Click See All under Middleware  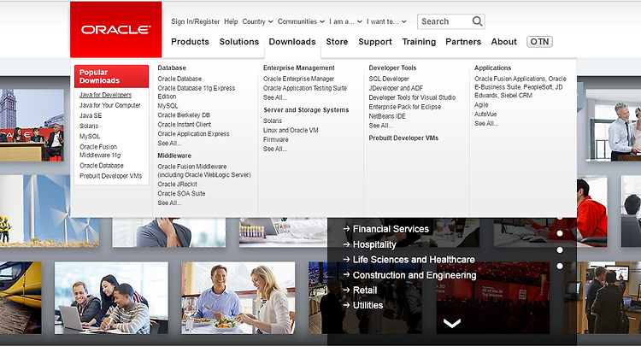coord(170,203)
